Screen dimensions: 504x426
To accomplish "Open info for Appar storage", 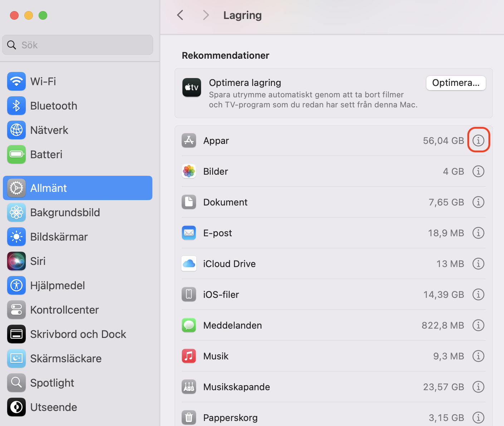I will tap(478, 141).
